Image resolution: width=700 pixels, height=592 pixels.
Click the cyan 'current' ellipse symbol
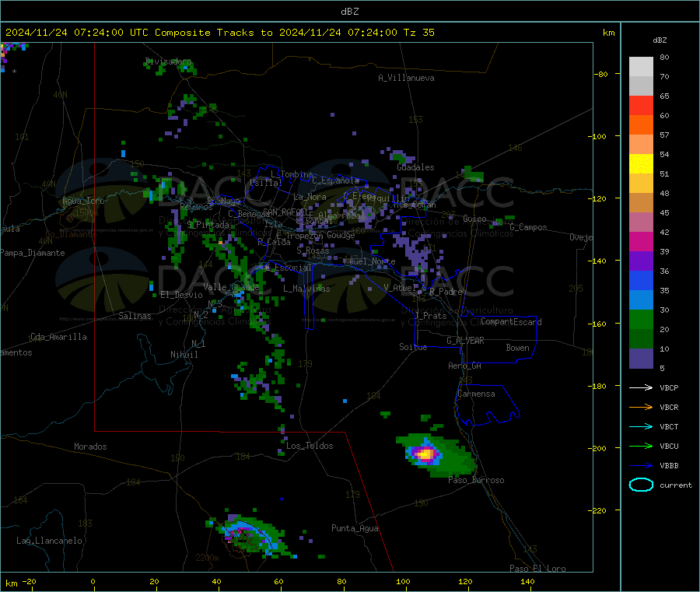[x=641, y=485]
